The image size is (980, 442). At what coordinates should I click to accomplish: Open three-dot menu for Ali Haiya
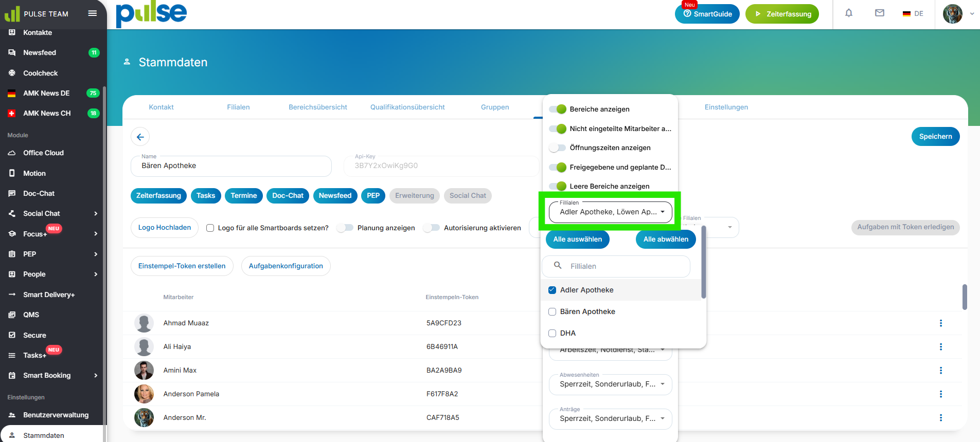[x=941, y=347]
